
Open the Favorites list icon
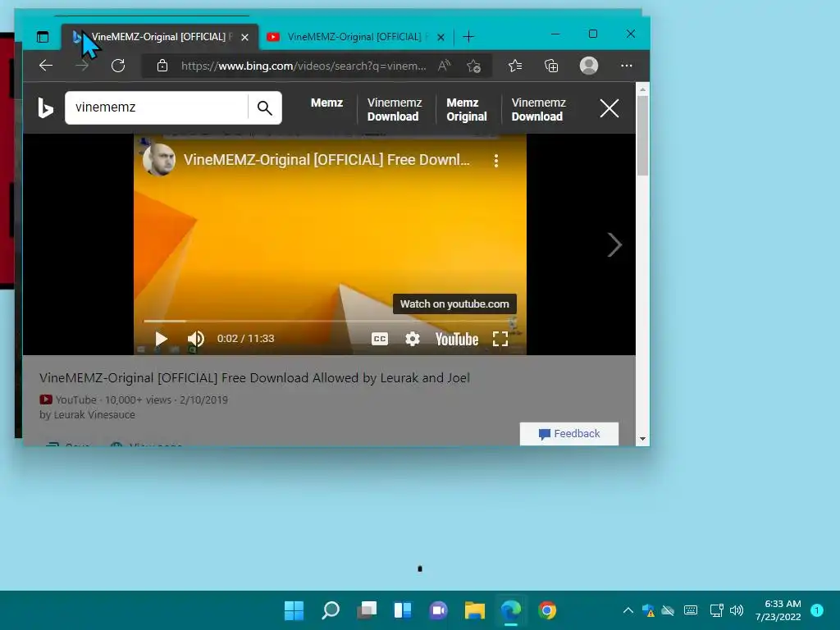coord(515,66)
